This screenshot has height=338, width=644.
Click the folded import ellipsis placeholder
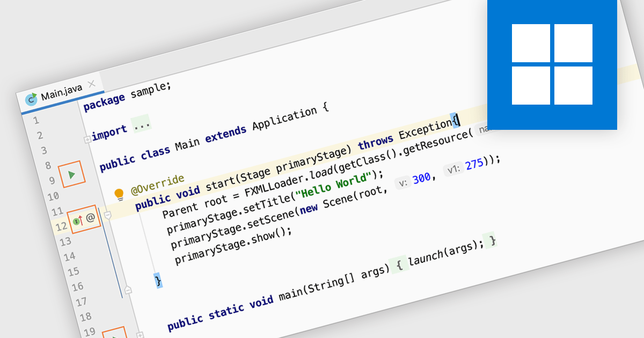click(142, 124)
